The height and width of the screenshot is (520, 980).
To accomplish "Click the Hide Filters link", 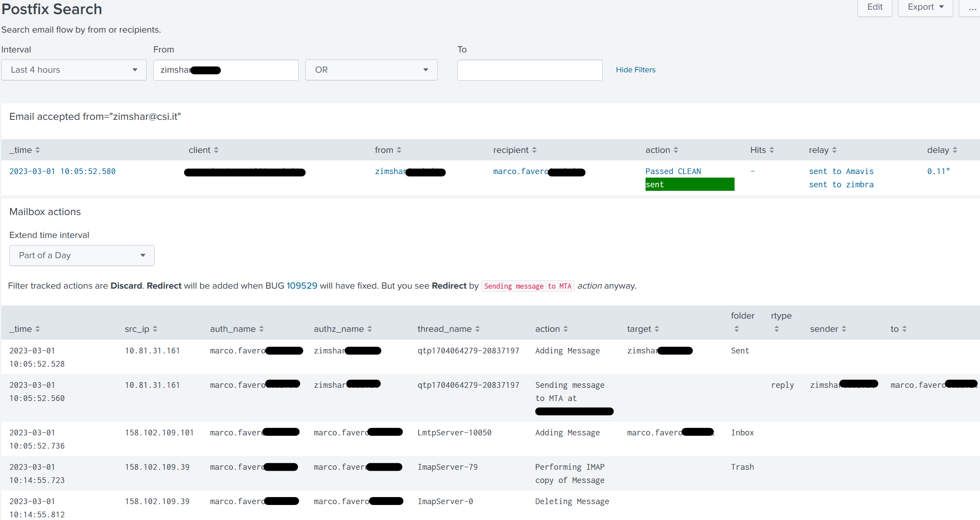I will point(635,70).
